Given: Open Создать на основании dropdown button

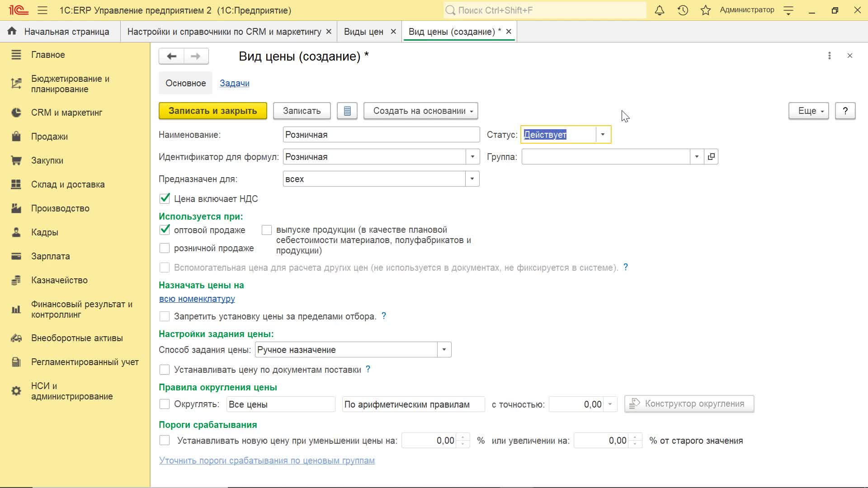Looking at the screenshot, I should (x=421, y=111).
